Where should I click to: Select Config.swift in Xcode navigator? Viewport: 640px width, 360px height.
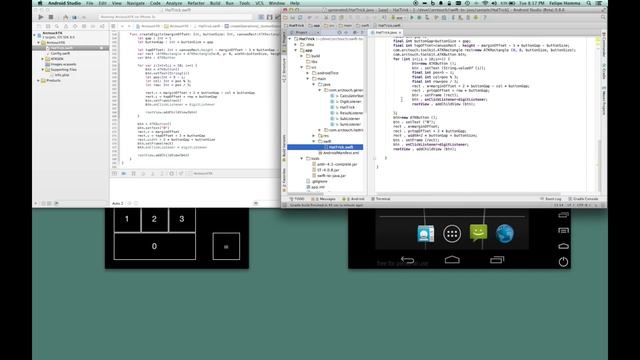(60, 53)
